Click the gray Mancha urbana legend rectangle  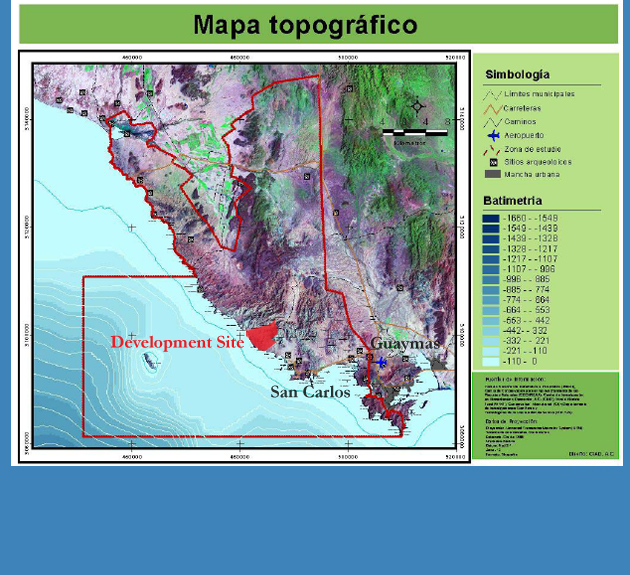pos(492,174)
